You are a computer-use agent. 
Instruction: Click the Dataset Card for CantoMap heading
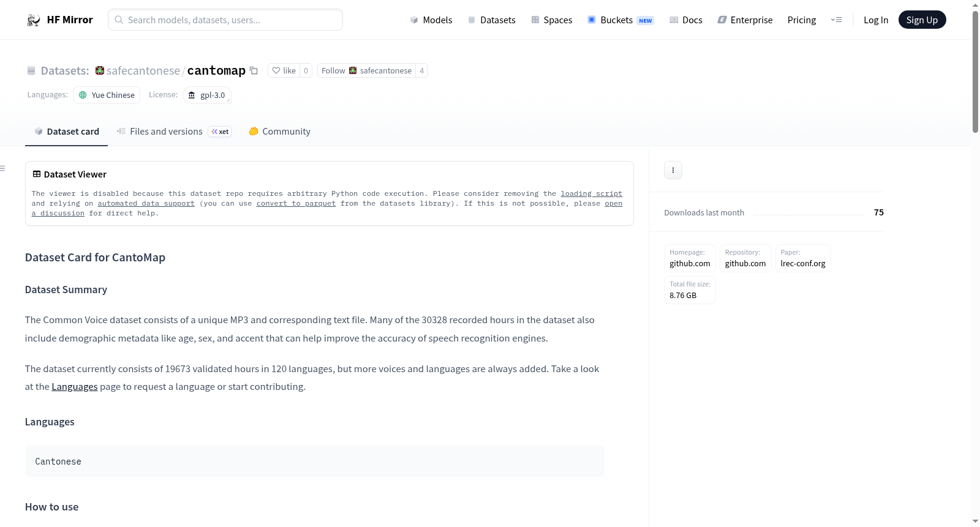[95, 258]
